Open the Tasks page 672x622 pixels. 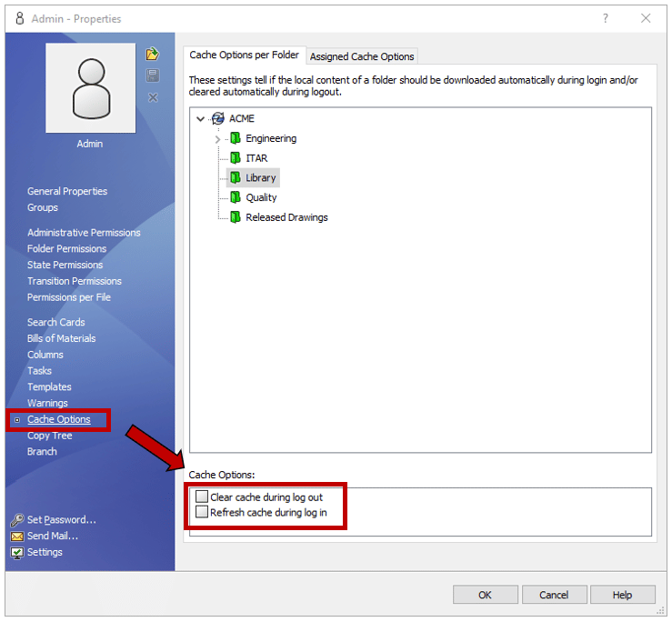[39, 371]
